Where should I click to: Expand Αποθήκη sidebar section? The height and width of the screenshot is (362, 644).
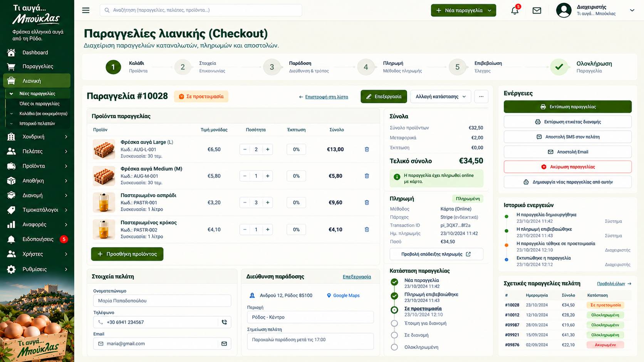[37, 180]
